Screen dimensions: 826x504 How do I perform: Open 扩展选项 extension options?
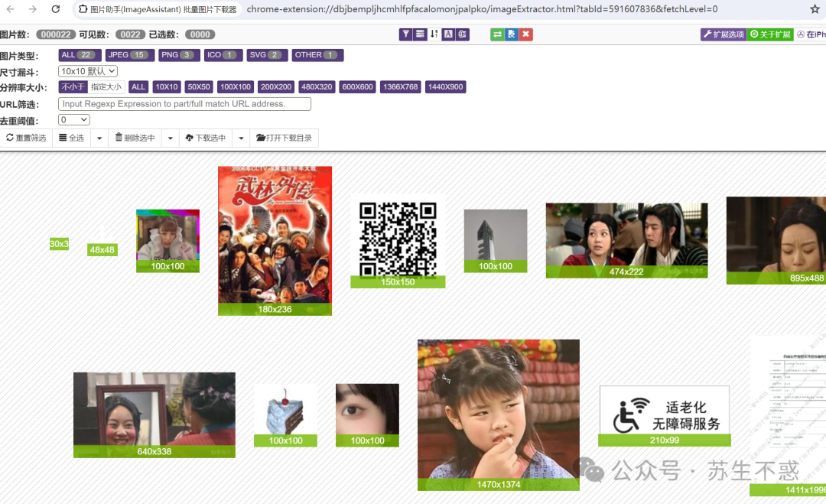(724, 34)
